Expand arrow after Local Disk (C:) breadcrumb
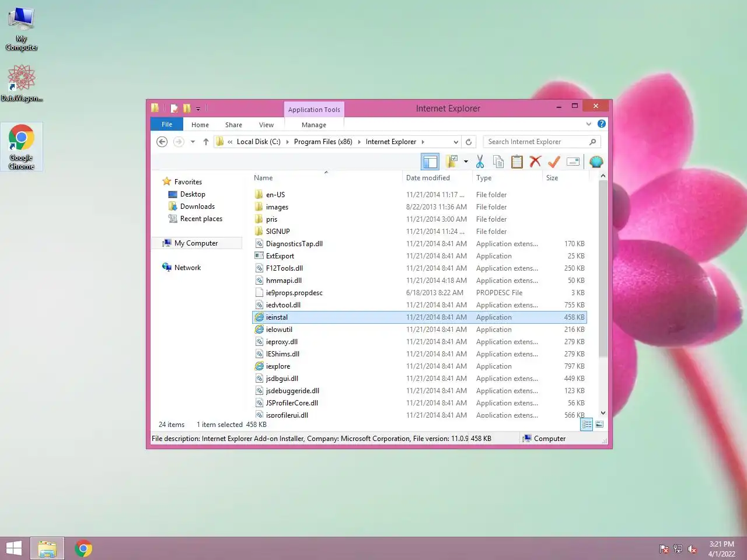Image resolution: width=747 pixels, height=560 pixels. coord(288,142)
